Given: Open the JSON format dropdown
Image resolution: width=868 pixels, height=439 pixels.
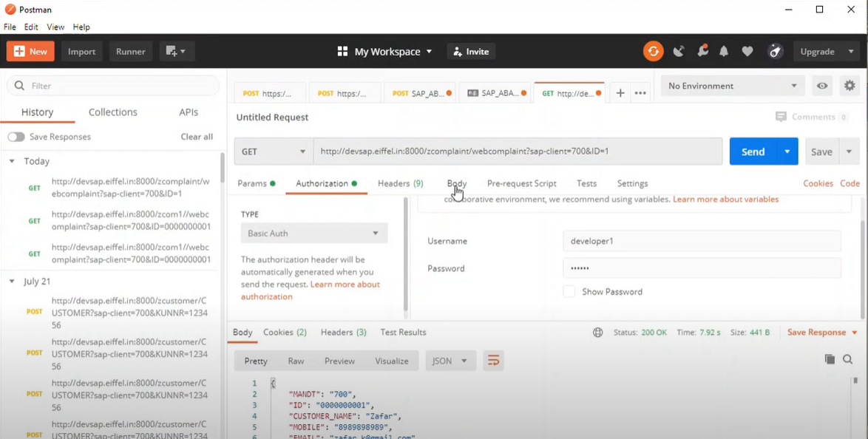Looking at the screenshot, I should (450, 361).
